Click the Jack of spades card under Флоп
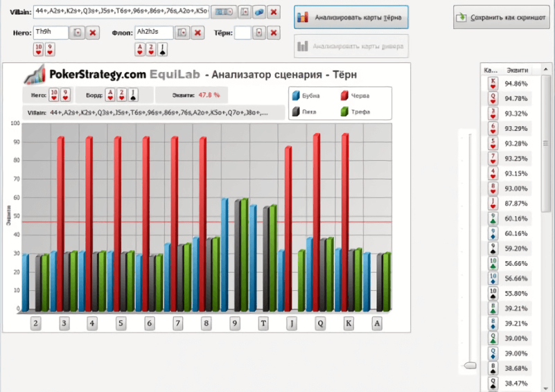This screenshot has width=555, height=392. pos(162,49)
